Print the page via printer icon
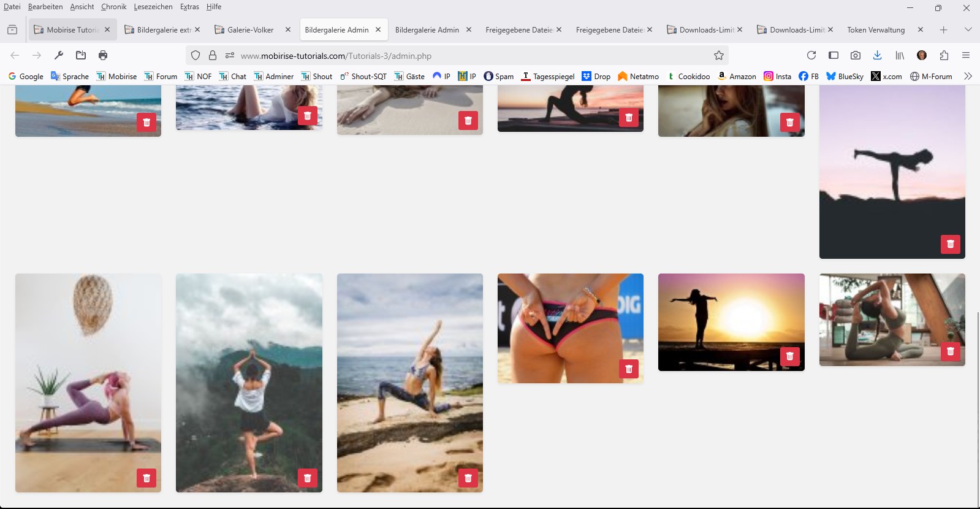980x509 pixels. (x=103, y=55)
